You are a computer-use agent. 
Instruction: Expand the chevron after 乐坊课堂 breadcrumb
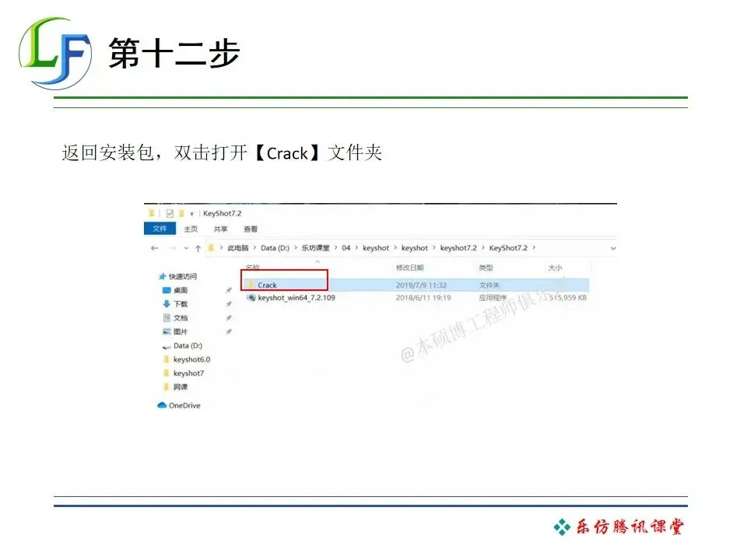pyautogui.click(x=335, y=247)
